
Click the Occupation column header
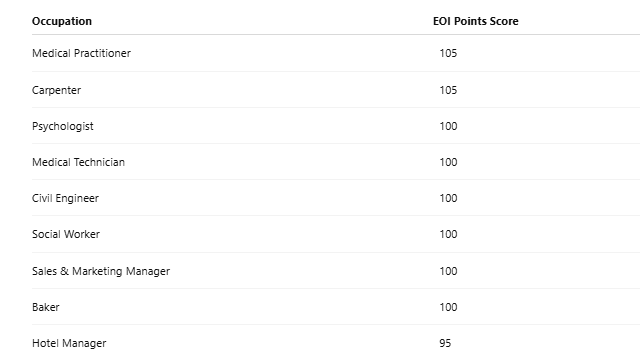click(62, 21)
